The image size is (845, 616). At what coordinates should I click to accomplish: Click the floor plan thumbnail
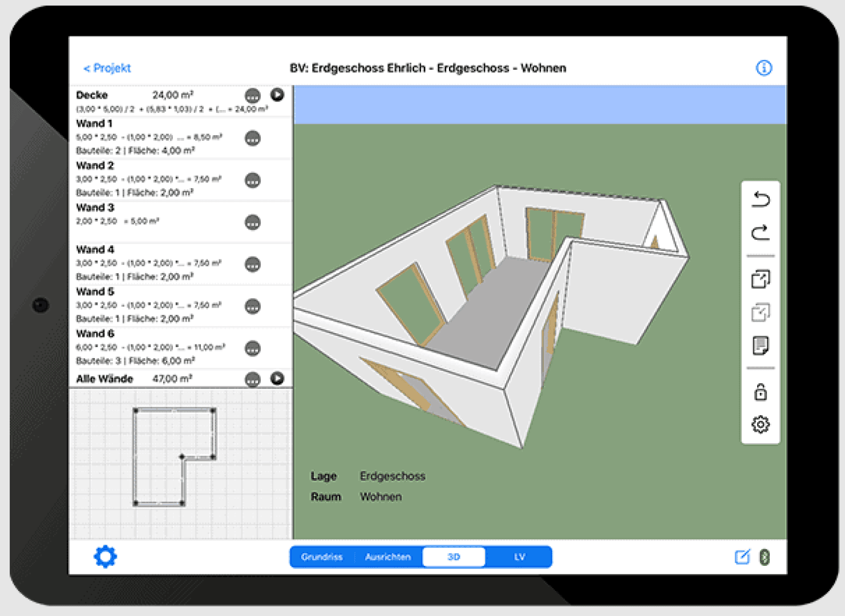click(x=174, y=457)
